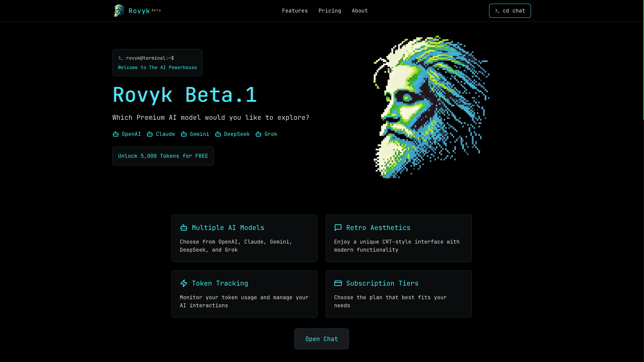Select the robot icon next to Gemini
The width and height of the screenshot is (644, 362).
click(x=184, y=134)
